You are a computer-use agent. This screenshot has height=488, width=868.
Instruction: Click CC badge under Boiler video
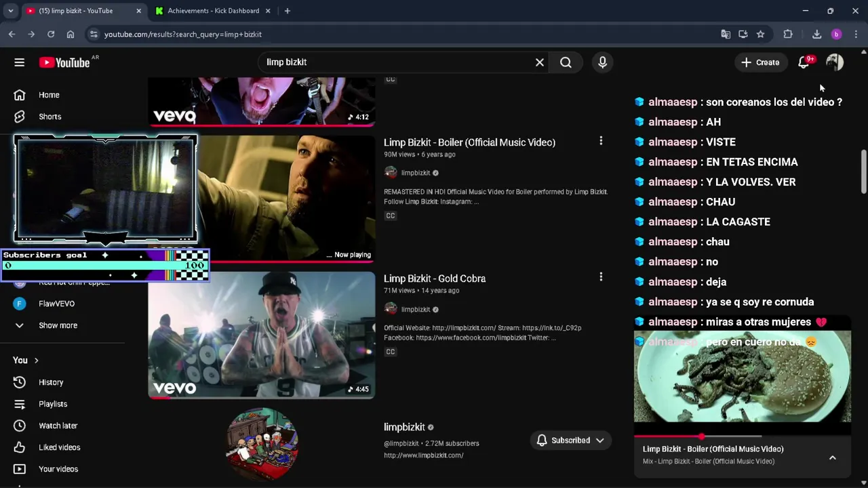coord(390,216)
